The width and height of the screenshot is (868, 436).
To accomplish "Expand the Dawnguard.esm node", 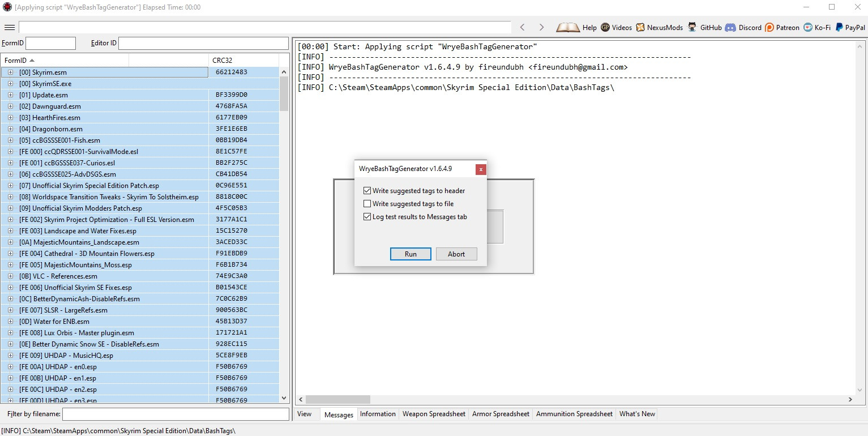I will [10, 106].
